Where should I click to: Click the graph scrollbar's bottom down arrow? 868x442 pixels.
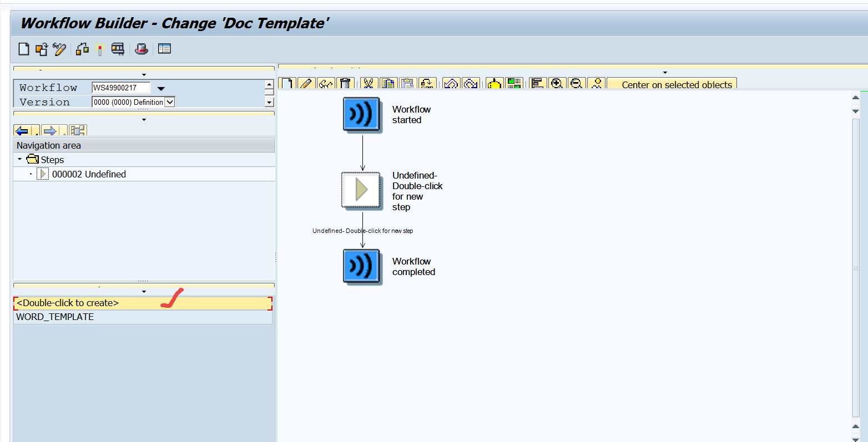click(x=855, y=438)
